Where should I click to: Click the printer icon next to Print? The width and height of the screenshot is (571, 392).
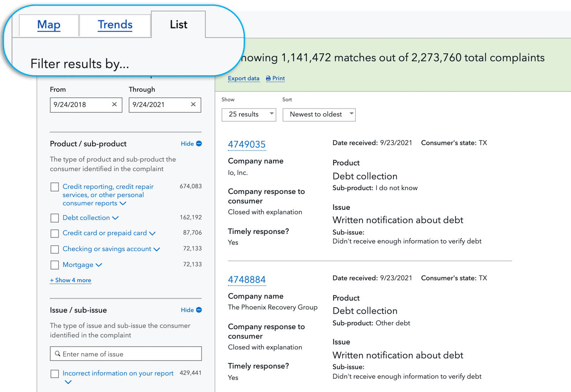(268, 78)
